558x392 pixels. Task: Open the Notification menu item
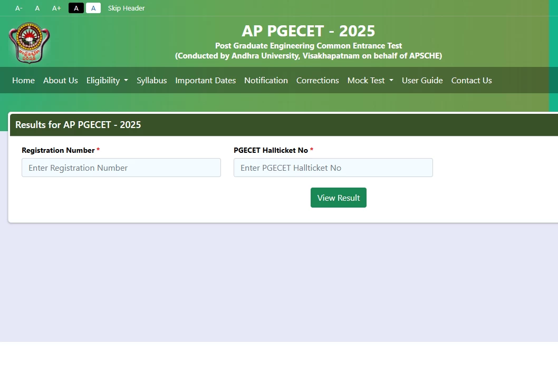tap(266, 80)
